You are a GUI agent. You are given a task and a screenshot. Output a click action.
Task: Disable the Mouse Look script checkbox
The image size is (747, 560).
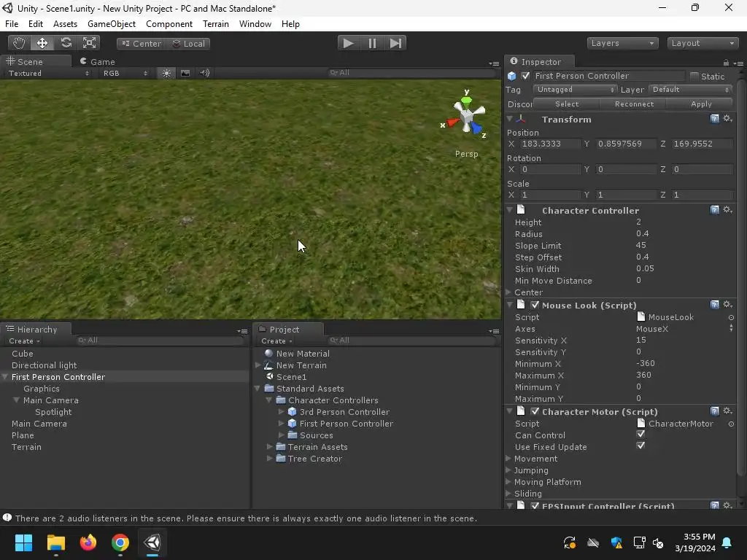[535, 305]
